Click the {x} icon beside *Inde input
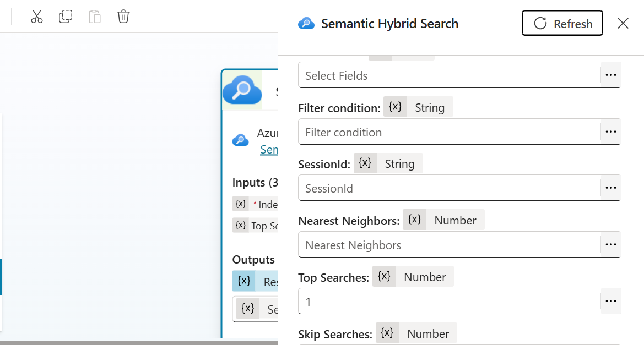Viewport: 644px width, 345px height. coord(241,204)
